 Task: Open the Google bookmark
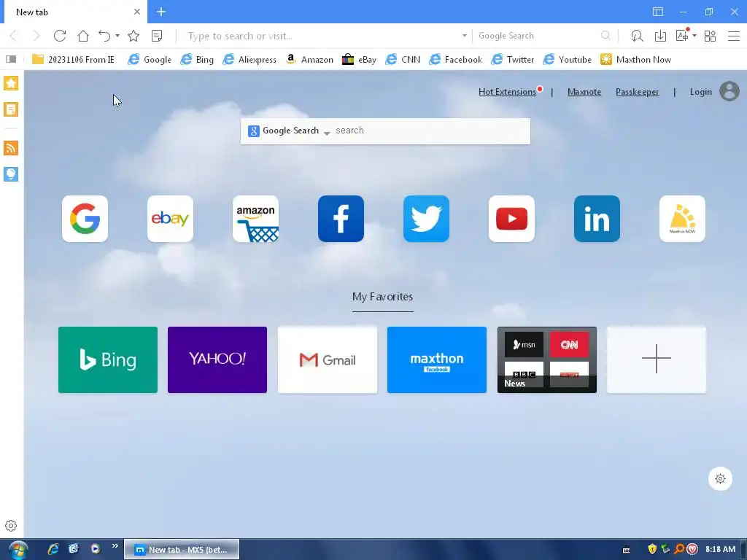(150, 59)
